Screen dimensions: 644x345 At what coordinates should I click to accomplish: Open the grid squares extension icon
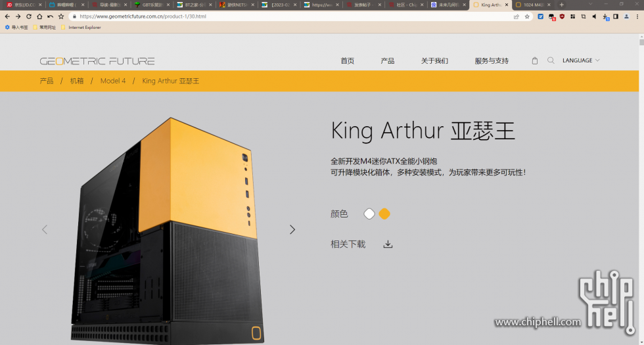[x=573, y=16]
